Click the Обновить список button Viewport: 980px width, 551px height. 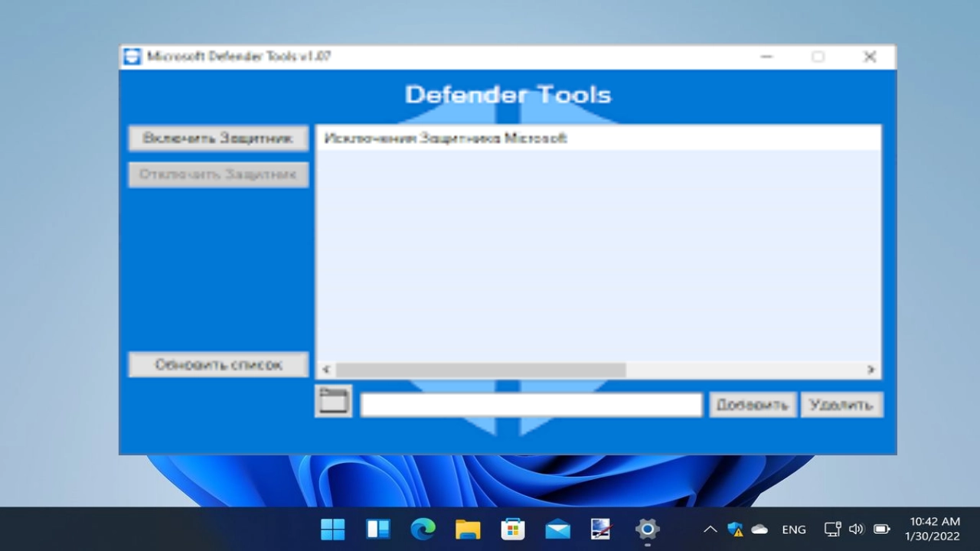[x=218, y=365]
